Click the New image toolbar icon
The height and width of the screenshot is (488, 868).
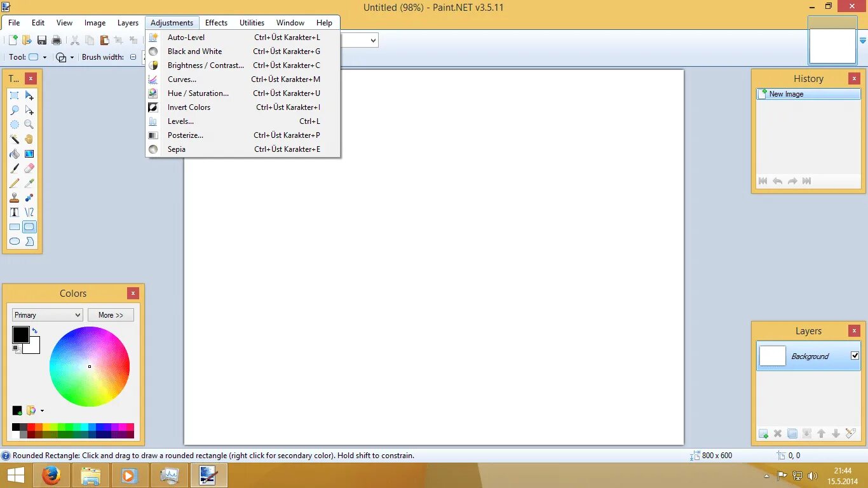coord(13,40)
